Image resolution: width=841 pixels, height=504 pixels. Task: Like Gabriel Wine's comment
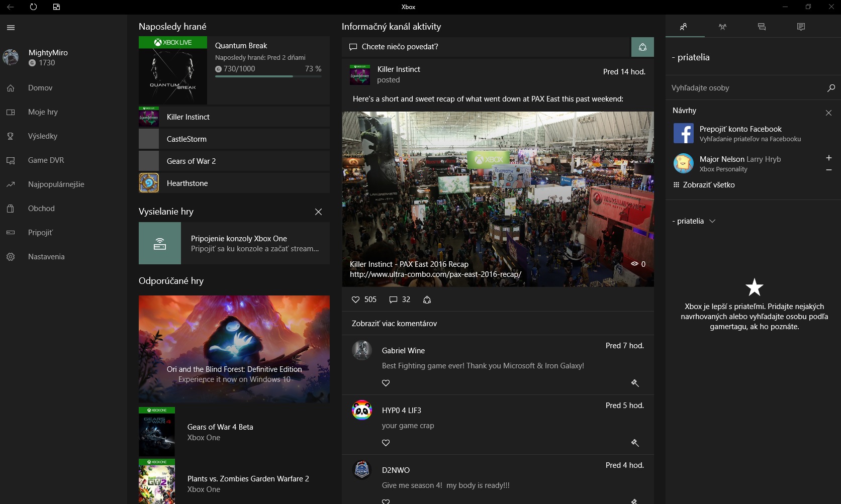coord(386,383)
